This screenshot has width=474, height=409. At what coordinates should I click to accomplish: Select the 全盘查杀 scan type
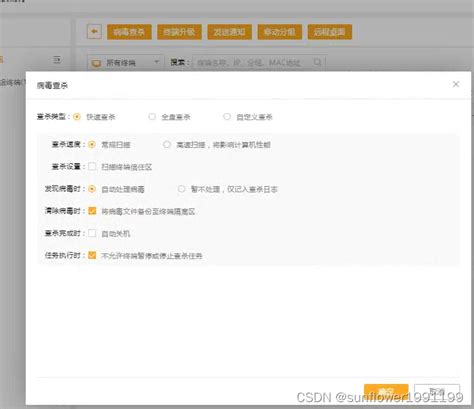click(x=152, y=117)
